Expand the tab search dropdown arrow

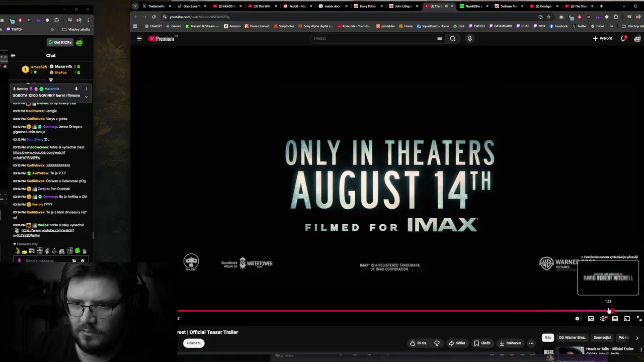135,6
